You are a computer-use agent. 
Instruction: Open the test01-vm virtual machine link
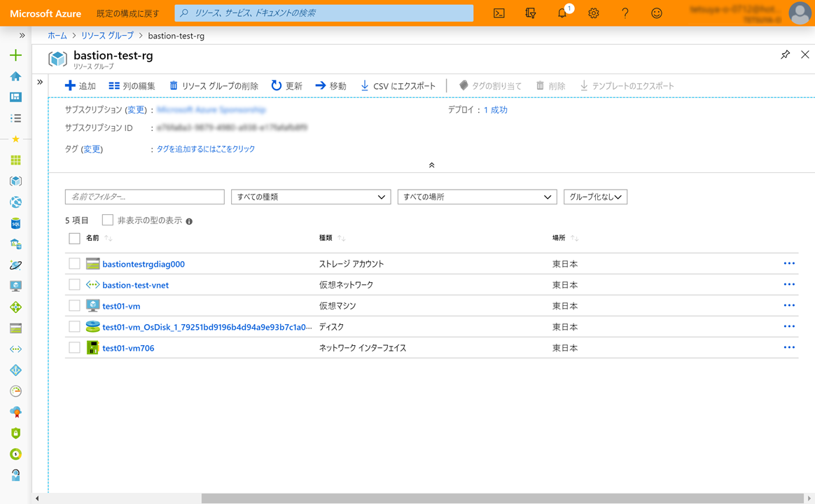[x=121, y=306]
